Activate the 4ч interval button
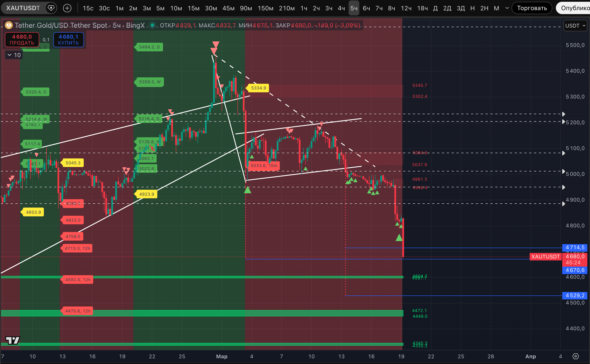590x364 pixels. [x=341, y=8]
